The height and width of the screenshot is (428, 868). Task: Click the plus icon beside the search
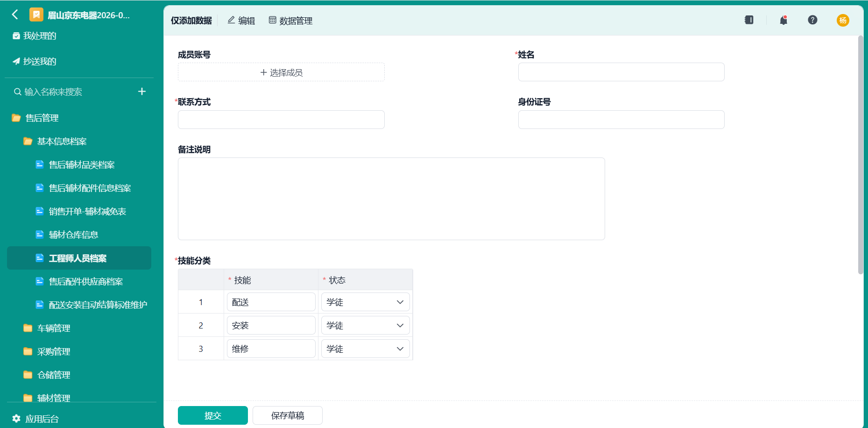click(142, 92)
